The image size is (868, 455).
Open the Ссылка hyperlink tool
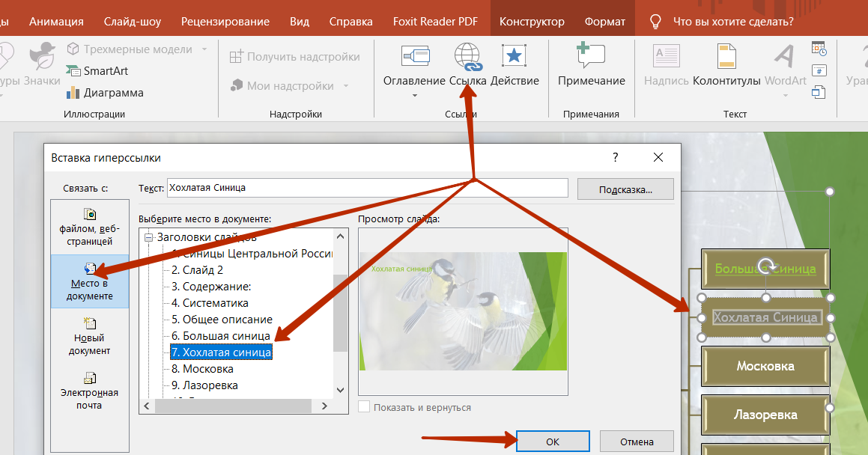coord(468,65)
